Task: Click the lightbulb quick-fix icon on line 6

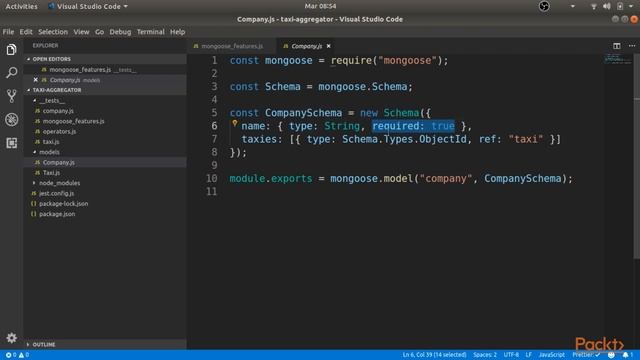Action: tap(235, 123)
